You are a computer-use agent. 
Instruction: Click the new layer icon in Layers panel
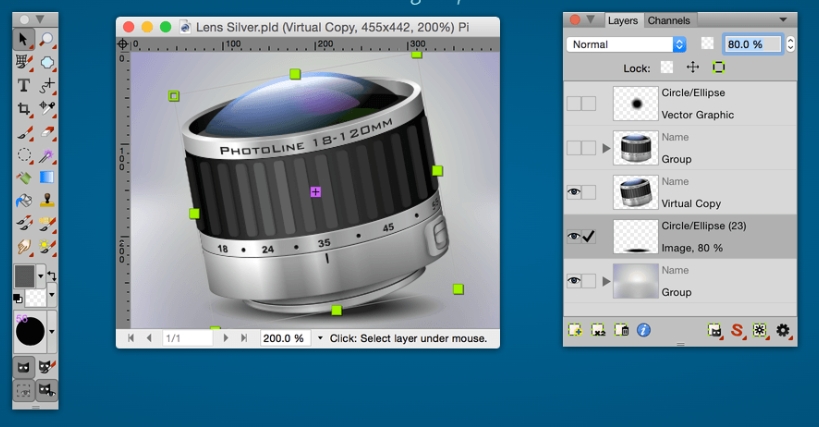pos(576,329)
